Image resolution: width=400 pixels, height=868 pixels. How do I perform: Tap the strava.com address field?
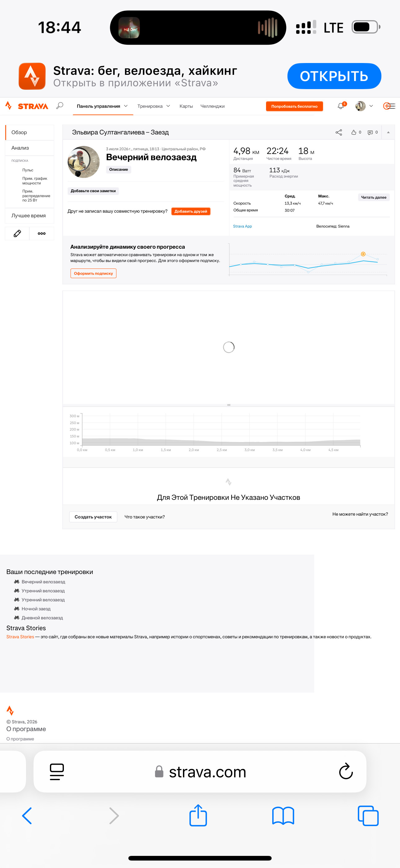click(x=200, y=771)
